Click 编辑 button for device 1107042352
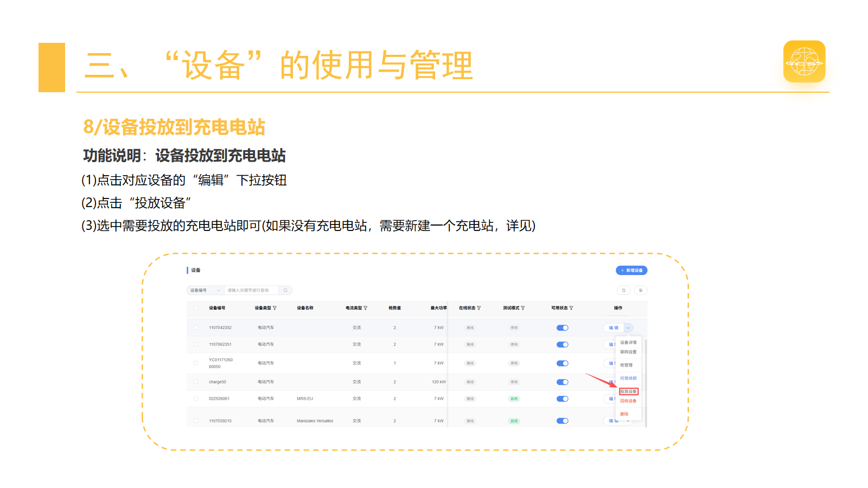The image size is (868, 488). (614, 328)
